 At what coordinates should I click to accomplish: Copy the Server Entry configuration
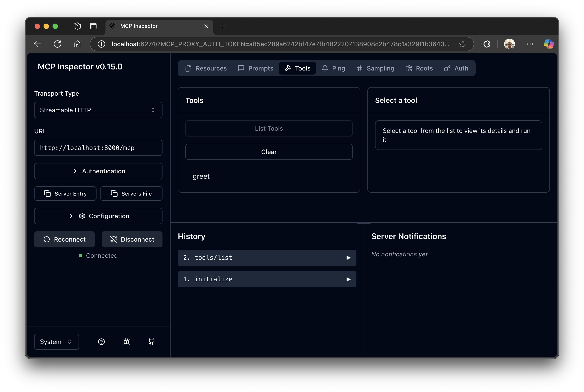(65, 194)
